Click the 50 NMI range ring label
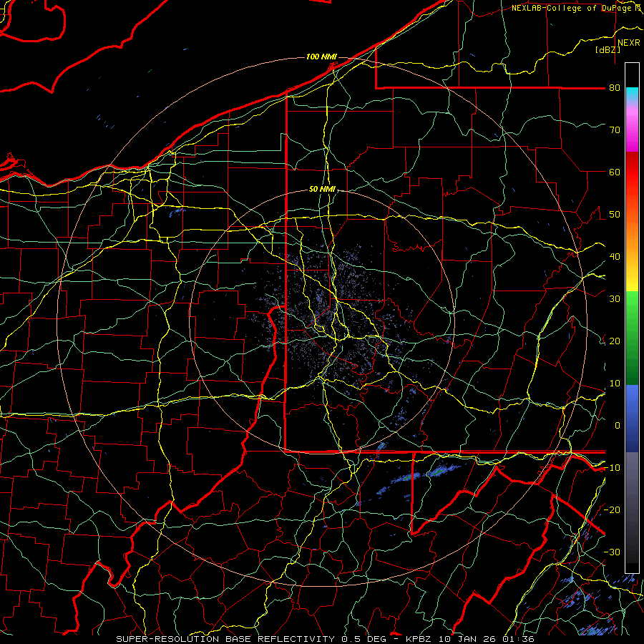Screen dimensions: 644x644 (323, 189)
